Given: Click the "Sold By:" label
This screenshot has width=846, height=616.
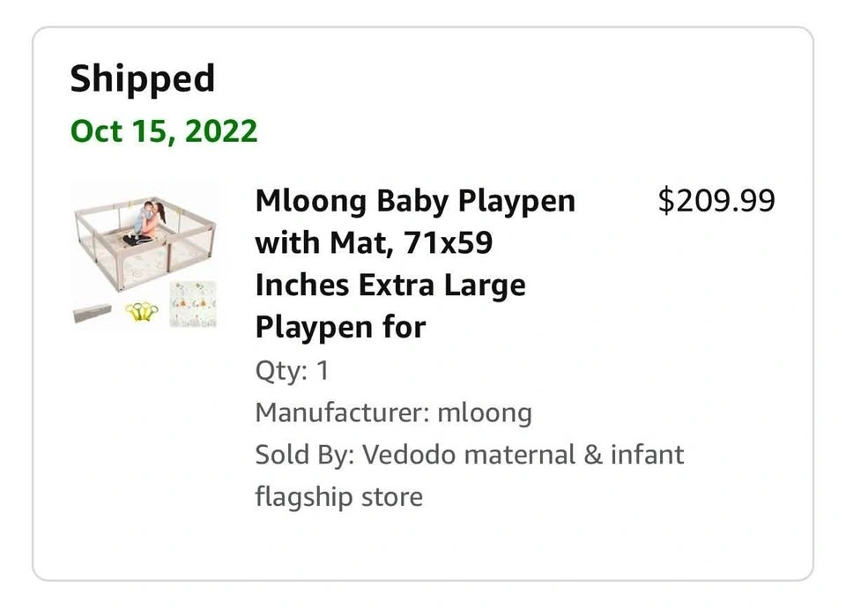Looking at the screenshot, I should coord(304,455).
